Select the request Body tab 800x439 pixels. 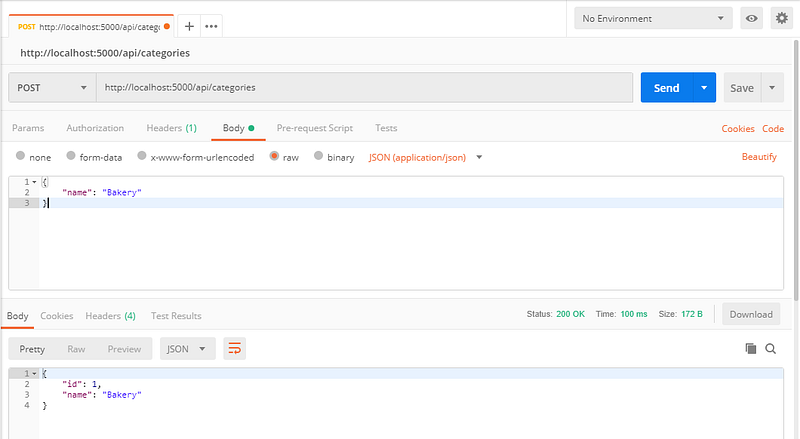238,128
